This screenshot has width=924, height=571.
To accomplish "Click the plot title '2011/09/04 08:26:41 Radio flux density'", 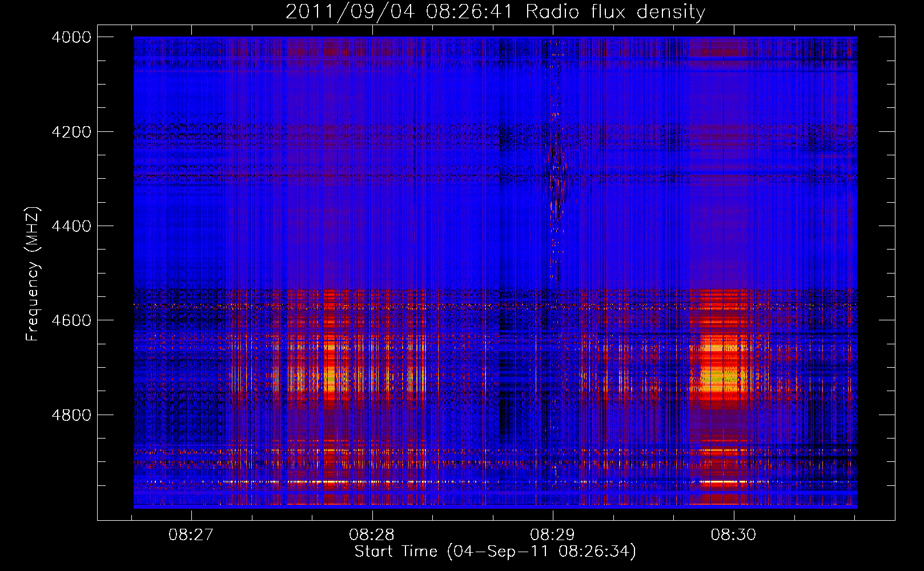I will point(495,12).
